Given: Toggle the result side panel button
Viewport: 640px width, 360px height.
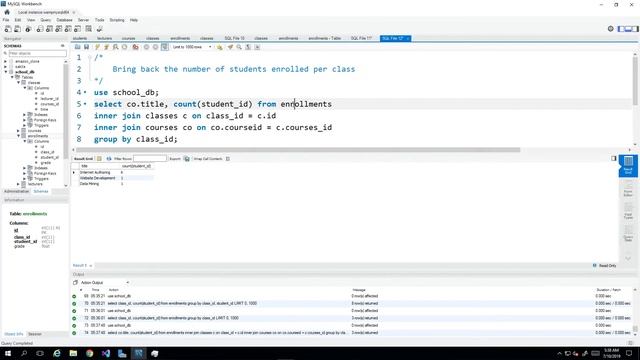Looking at the screenshot, I should (613, 158).
